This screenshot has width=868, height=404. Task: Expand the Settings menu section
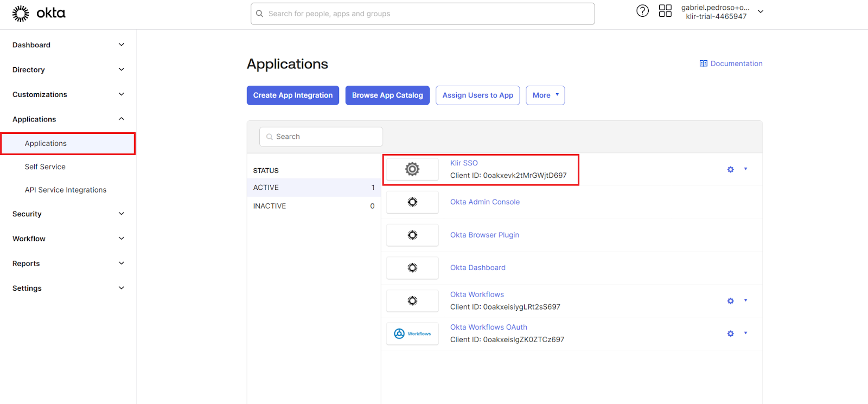click(122, 288)
